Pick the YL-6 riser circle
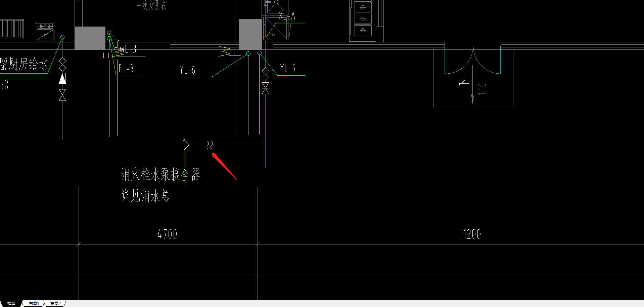The image size is (644, 307). tap(248, 53)
